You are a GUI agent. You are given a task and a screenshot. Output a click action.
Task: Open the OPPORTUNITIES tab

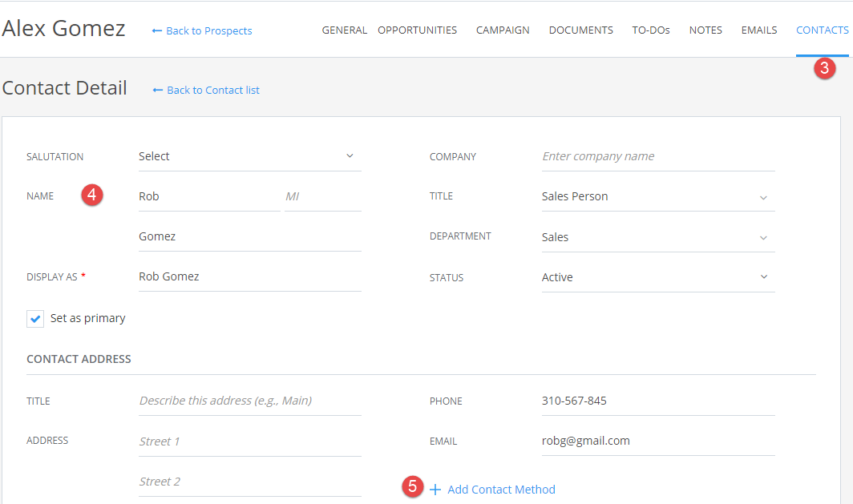point(417,30)
